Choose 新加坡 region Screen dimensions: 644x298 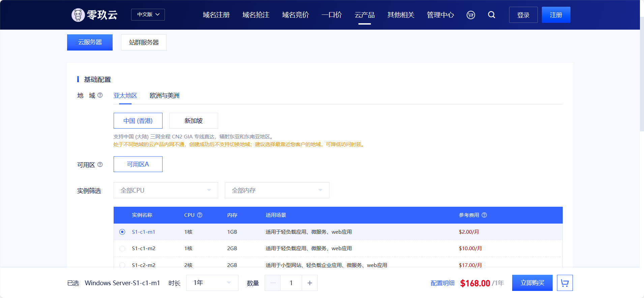click(x=194, y=121)
